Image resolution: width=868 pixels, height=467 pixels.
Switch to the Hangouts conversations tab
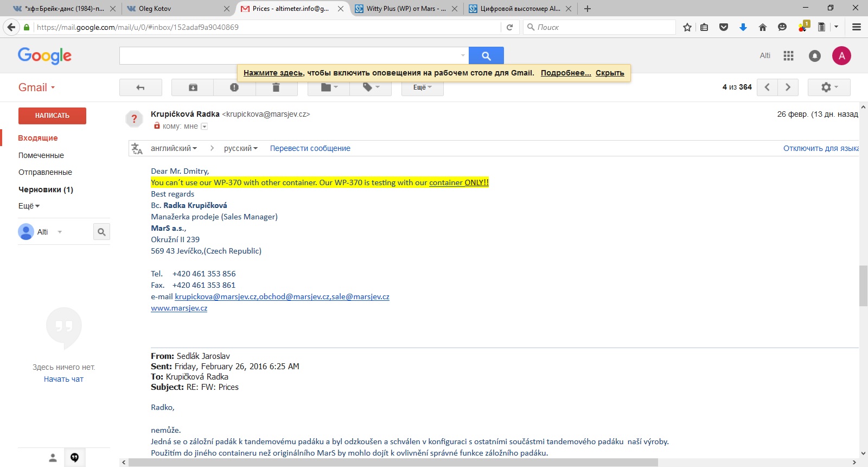(x=75, y=458)
